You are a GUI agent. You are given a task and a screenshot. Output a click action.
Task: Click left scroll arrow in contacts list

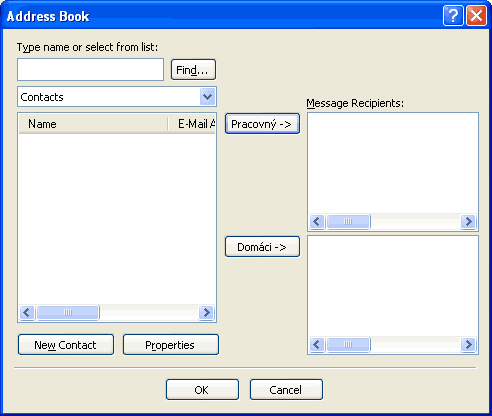click(x=27, y=313)
